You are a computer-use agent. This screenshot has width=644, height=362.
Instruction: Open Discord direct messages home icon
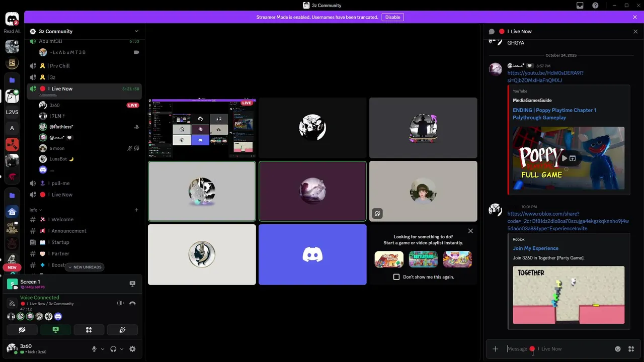(x=12, y=19)
